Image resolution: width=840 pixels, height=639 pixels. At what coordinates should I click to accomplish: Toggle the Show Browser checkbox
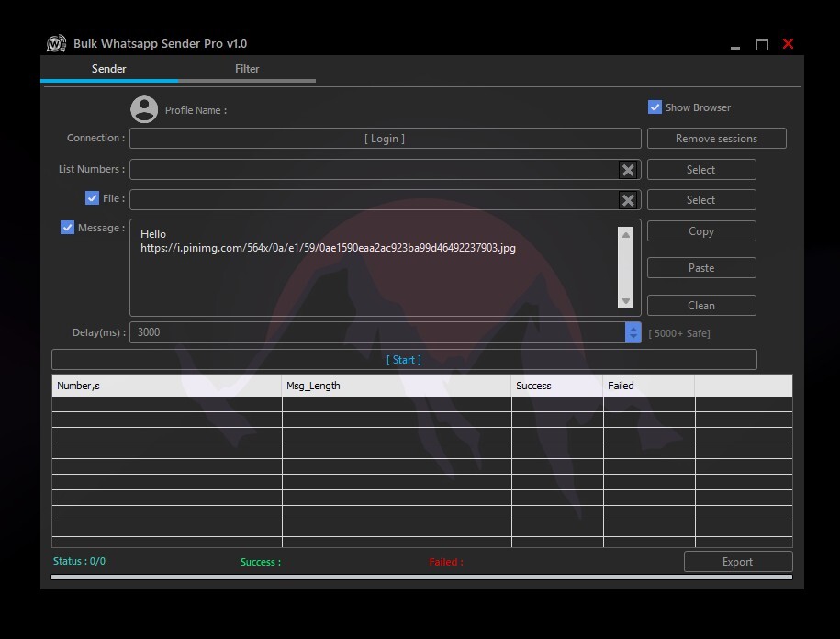655,107
